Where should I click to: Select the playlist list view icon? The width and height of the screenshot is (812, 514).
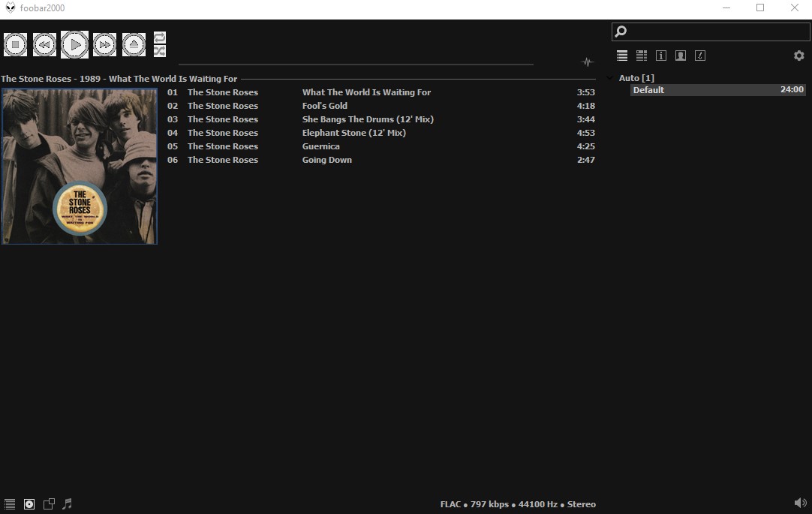point(622,56)
